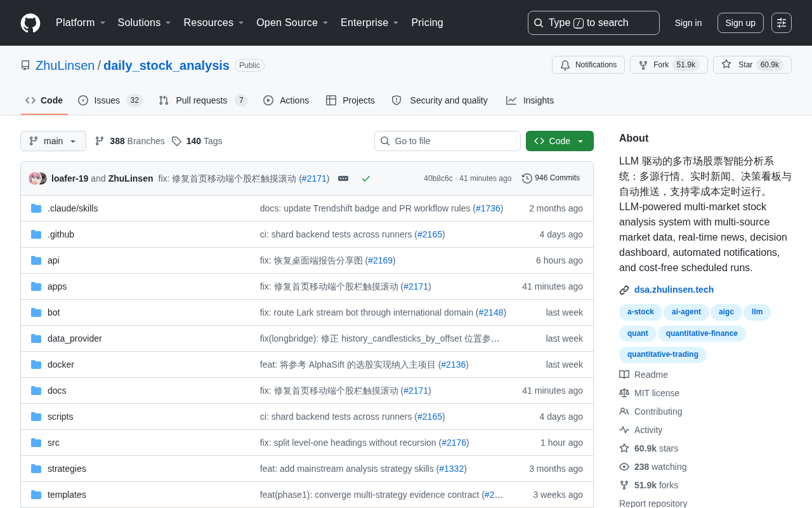Click the branch icon beside 388 Branches
Image resolution: width=812 pixels, height=508 pixels.
[100, 141]
